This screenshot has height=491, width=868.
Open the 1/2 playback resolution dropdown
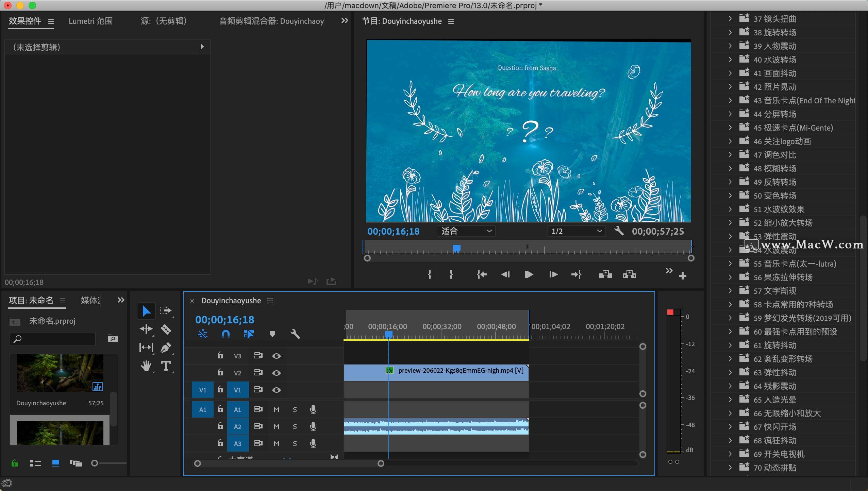[576, 231]
